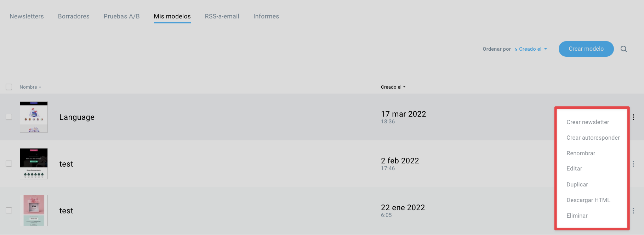Open three-dot menu for 2 feb test row
The image size is (644, 235).
(x=633, y=164)
